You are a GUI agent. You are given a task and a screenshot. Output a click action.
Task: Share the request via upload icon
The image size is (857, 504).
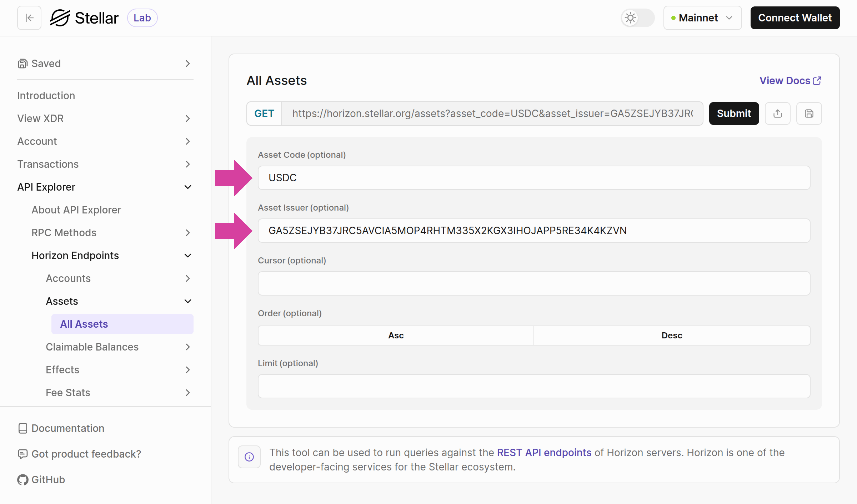coord(777,114)
